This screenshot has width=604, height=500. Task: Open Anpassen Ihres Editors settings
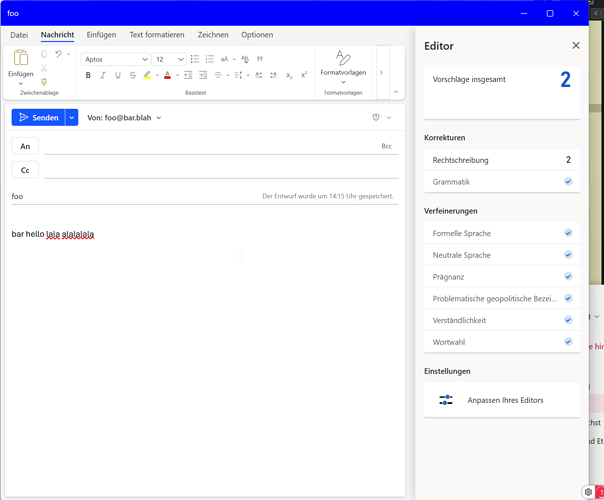point(502,400)
